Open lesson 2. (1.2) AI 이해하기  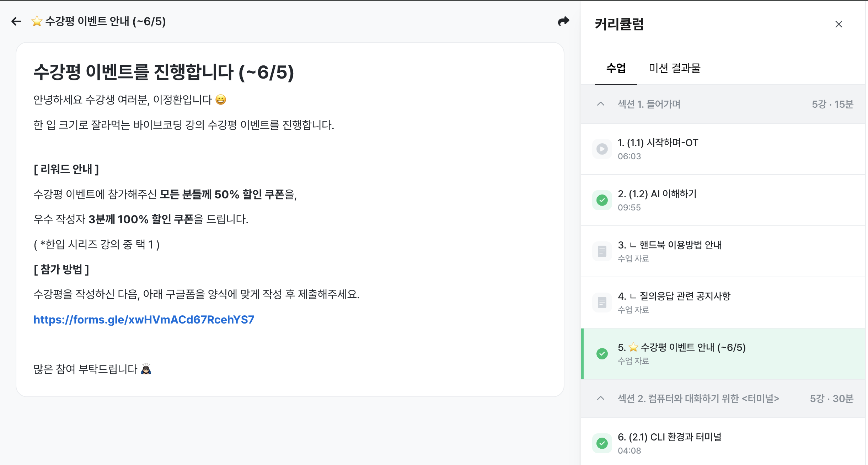[x=723, y=200]
